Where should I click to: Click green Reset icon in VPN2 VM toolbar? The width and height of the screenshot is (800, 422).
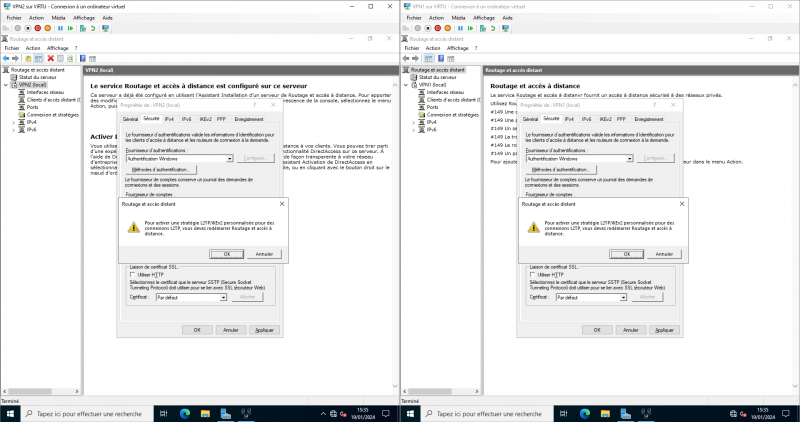point(70,29)
